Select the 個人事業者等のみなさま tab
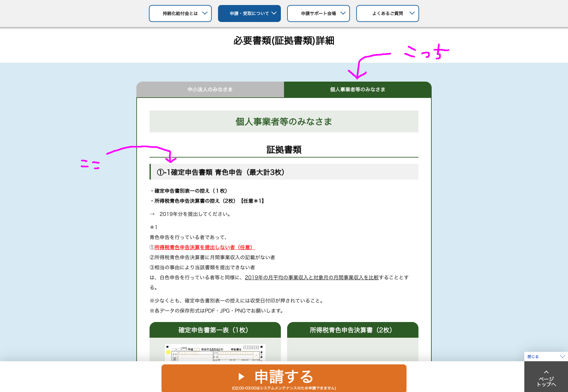This screenshot has height=392, width=568. click(358, 89)
